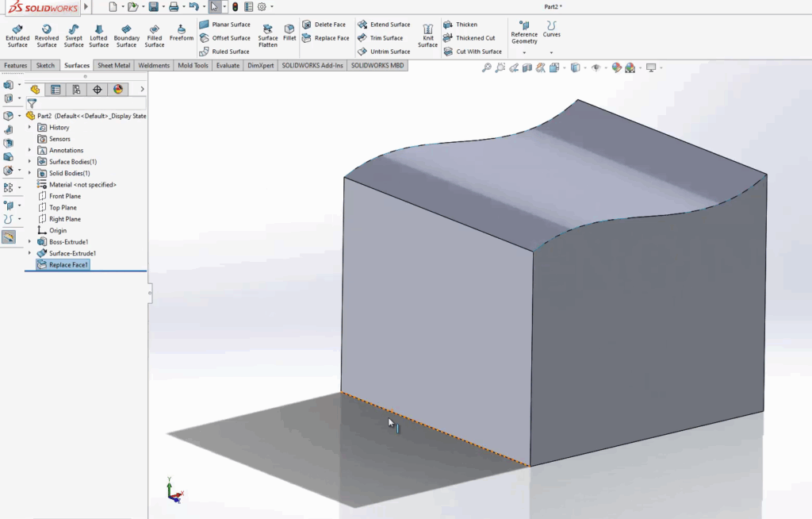Open the Sheet Metal ribbon tab
This screenshot has height=519, width=812.
pyautogui.click(x=114, y=65)
